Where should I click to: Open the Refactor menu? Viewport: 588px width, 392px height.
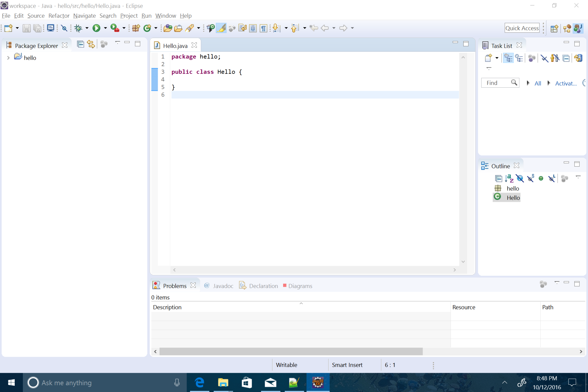tap(59, 16)
